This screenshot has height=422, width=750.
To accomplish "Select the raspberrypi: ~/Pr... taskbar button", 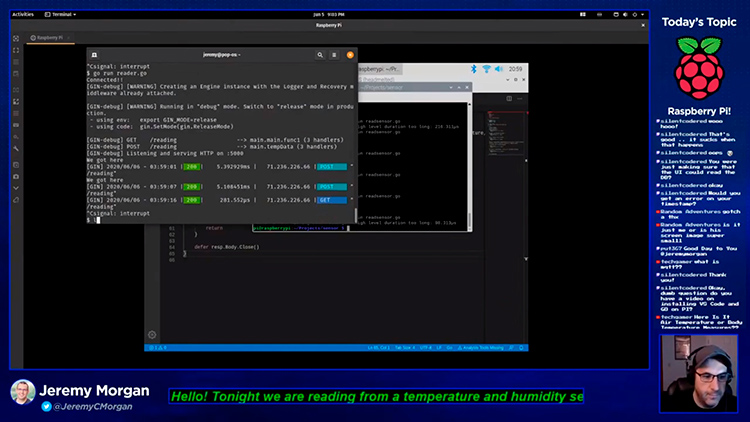I will [x=380, y=69].
